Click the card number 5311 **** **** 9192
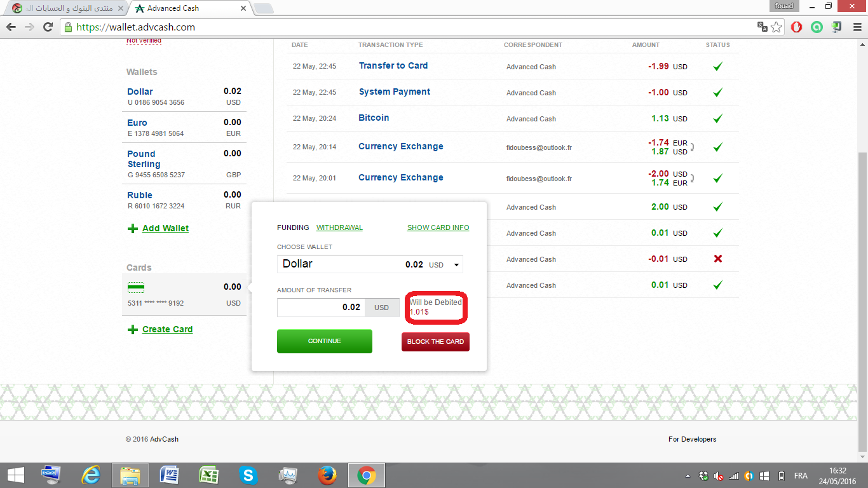The height and width of the screenshot is (488, 868). click(x=156, y=303)
